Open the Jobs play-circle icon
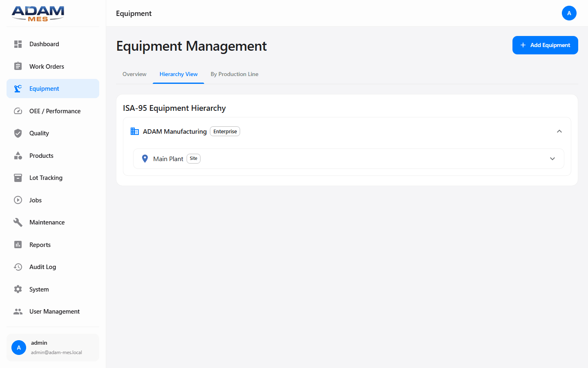Screen dimensions: 588x368 (x=18, y=200)
